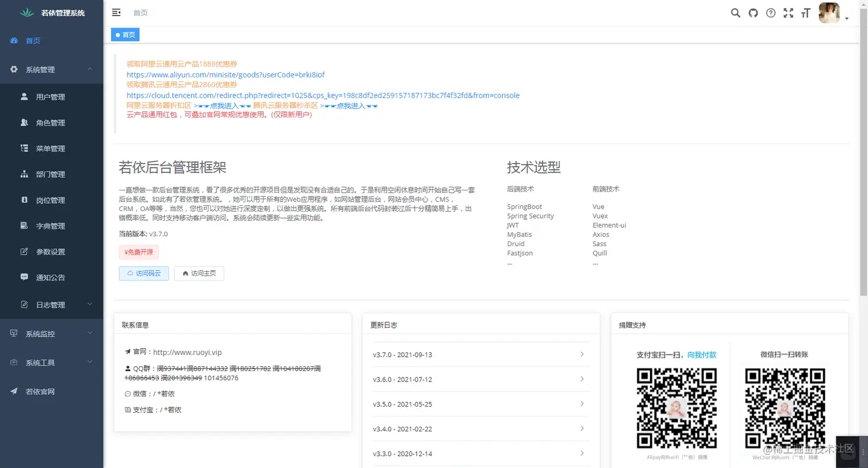Select the 首页 tab tag
868x468 pixels.
pyautogui.click(x=125, y=34)
